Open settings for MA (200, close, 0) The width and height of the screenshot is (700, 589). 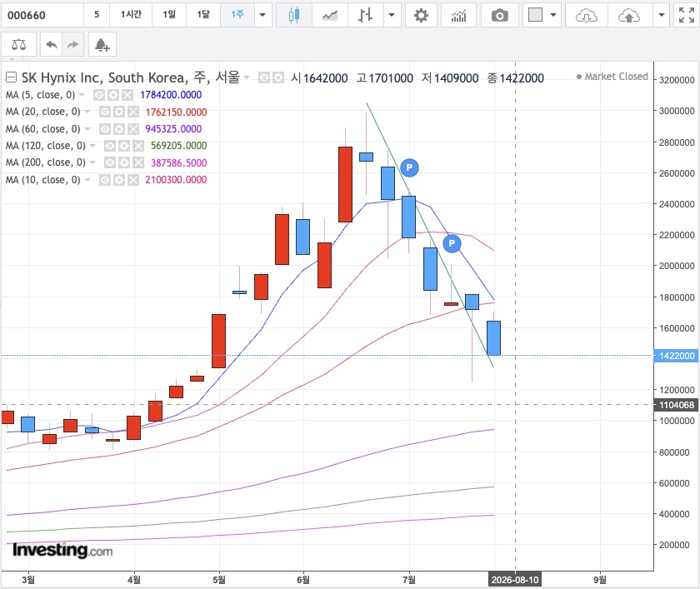click(x=124, y=162)
